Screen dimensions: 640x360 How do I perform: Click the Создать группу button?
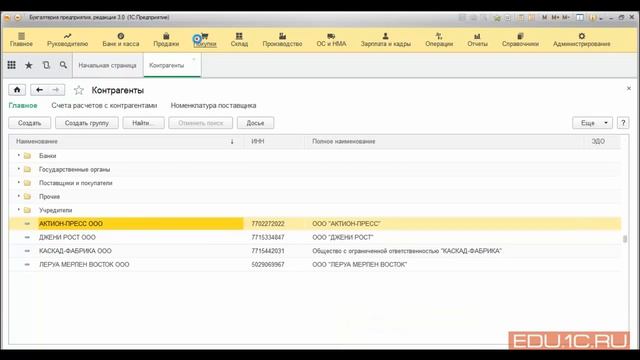[87, 123]
